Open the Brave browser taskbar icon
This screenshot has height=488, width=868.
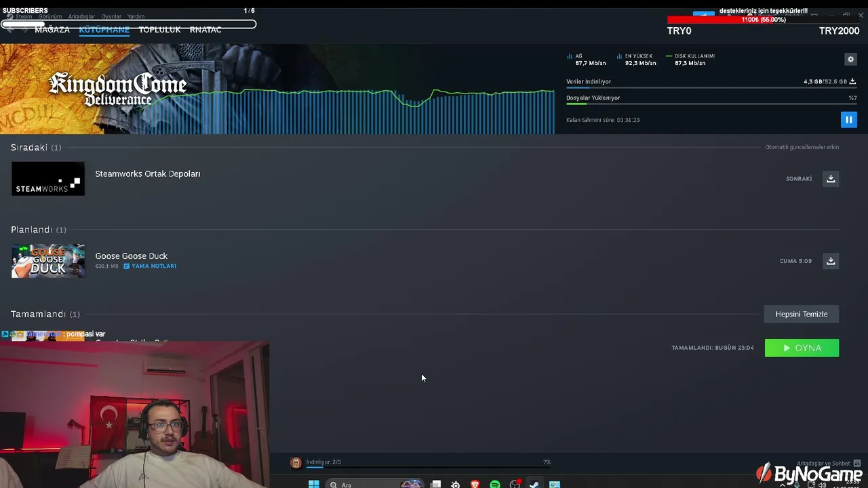[475, 484]
